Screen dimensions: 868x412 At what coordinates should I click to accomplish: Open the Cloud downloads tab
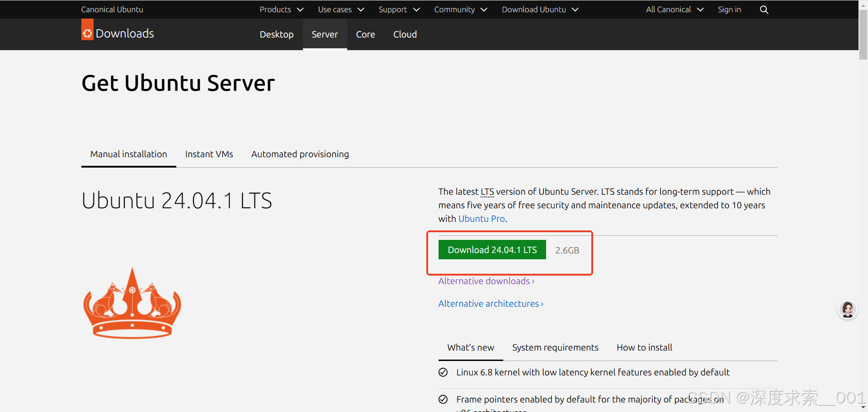pos(405,34)
